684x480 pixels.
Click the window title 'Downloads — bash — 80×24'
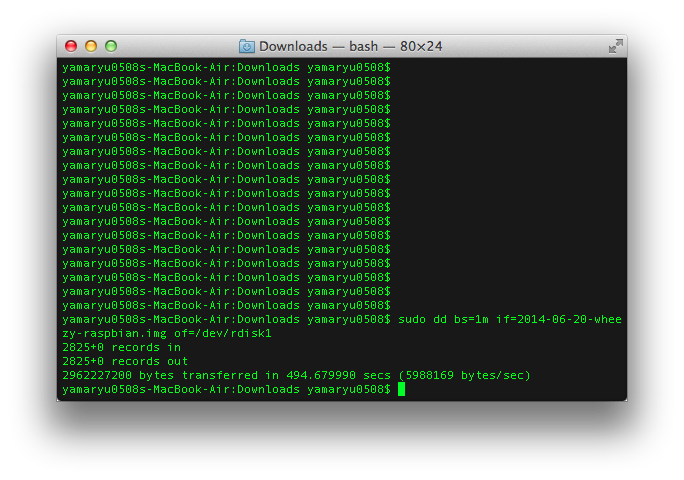[x=350, y=46]
